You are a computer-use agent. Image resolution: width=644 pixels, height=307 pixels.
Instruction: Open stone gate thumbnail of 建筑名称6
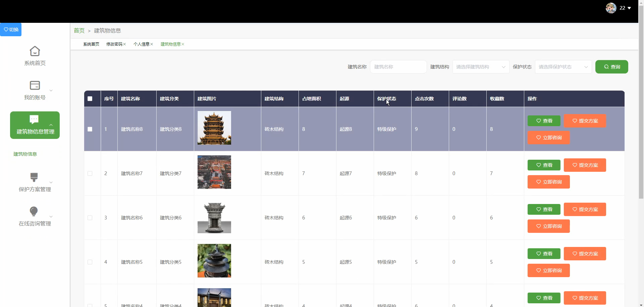tap(214, 216)
